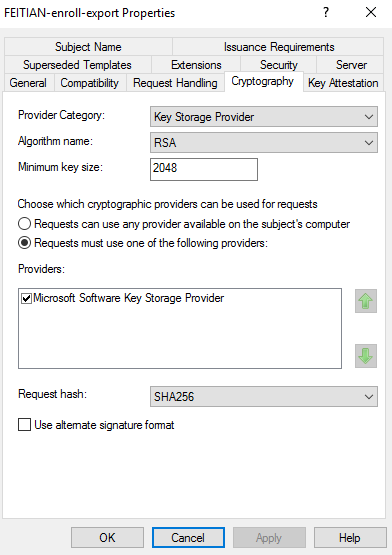
Task: Switch to the Key Attestation tab
Action: click(343, 83)
